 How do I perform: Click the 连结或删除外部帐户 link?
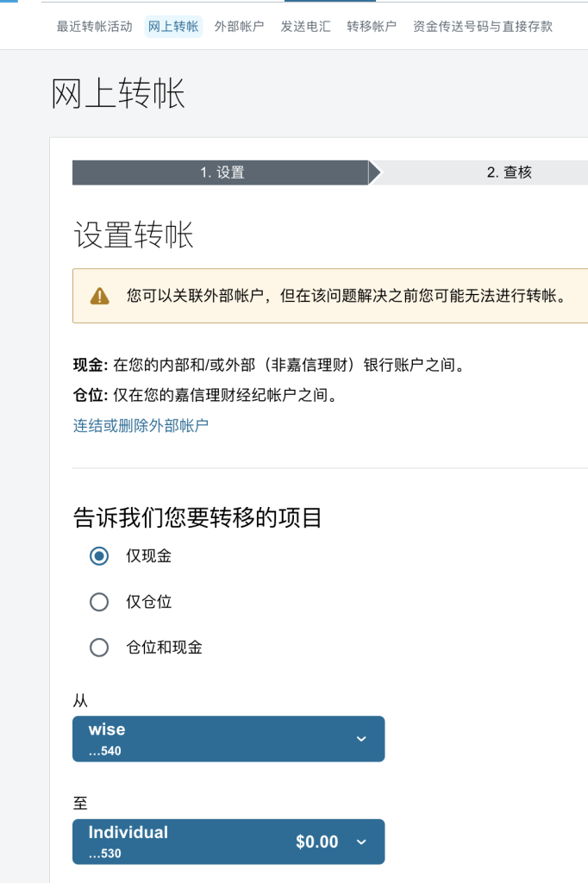coord(141,425)
